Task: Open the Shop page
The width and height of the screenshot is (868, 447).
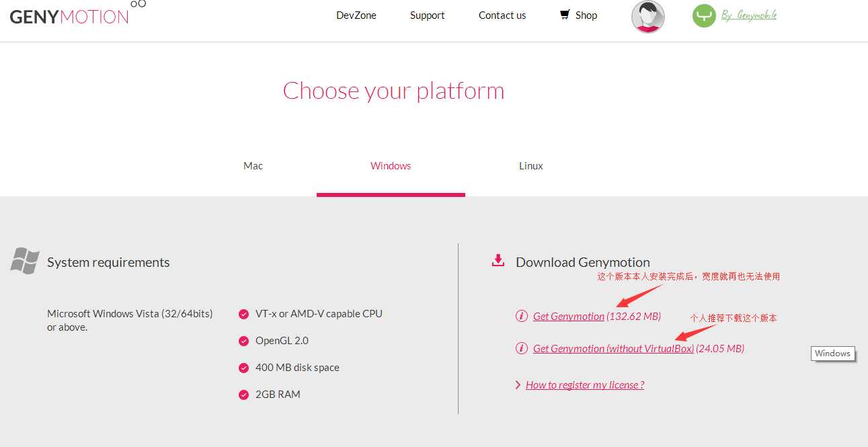Action: tap(586, 15)
